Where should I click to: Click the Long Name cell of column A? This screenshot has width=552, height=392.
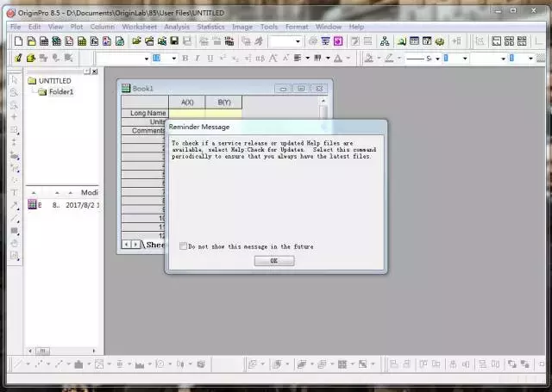pyautogui.click(x=187, y=113)
